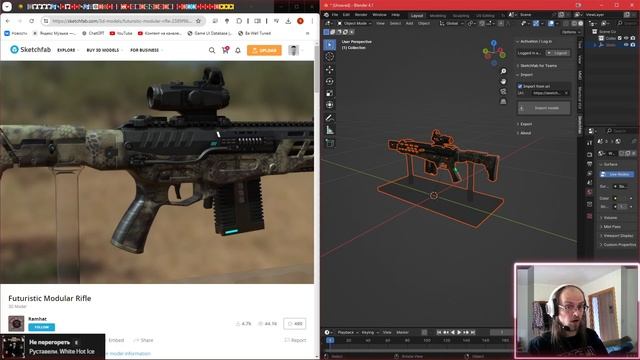Bookmark page with the star icon
Screen dimensions: 640x360
[198, 21]
